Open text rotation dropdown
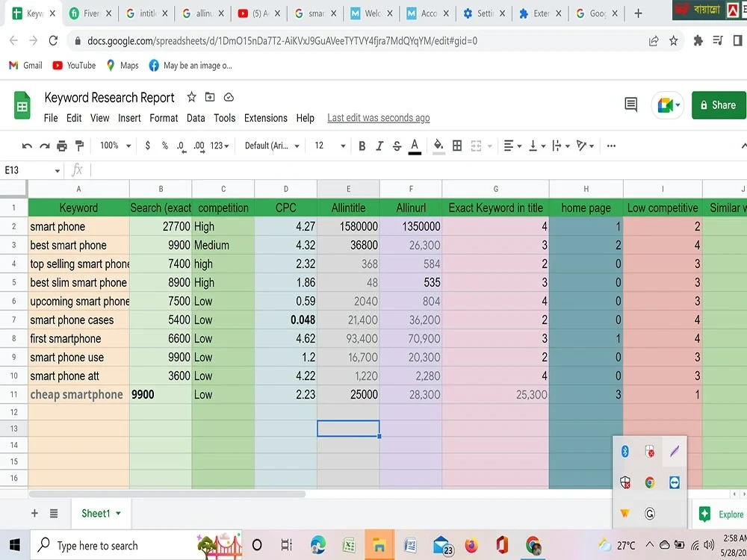The image size is (747, 560). [585, 146]
